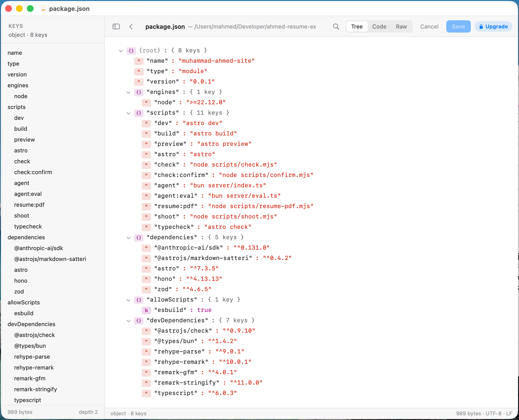Open search with the magnifier icon
Screen dimensions: 519x420
(336, 26)
